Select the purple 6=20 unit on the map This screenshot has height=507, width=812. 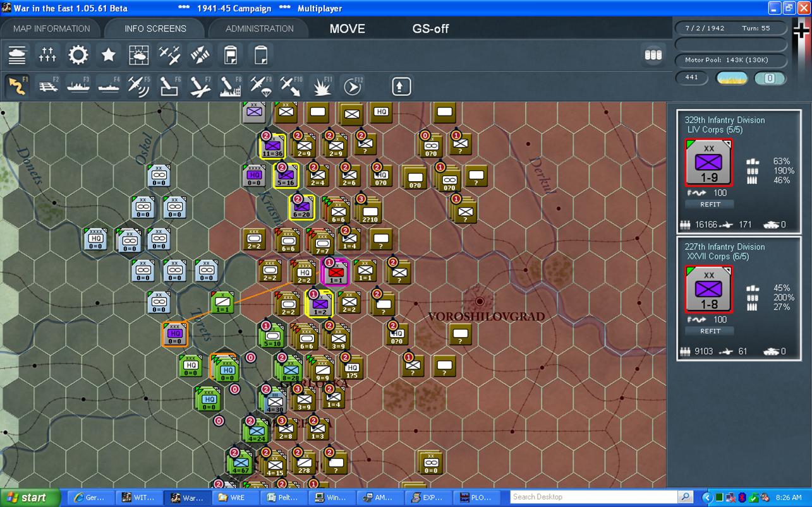click(302, 207)
